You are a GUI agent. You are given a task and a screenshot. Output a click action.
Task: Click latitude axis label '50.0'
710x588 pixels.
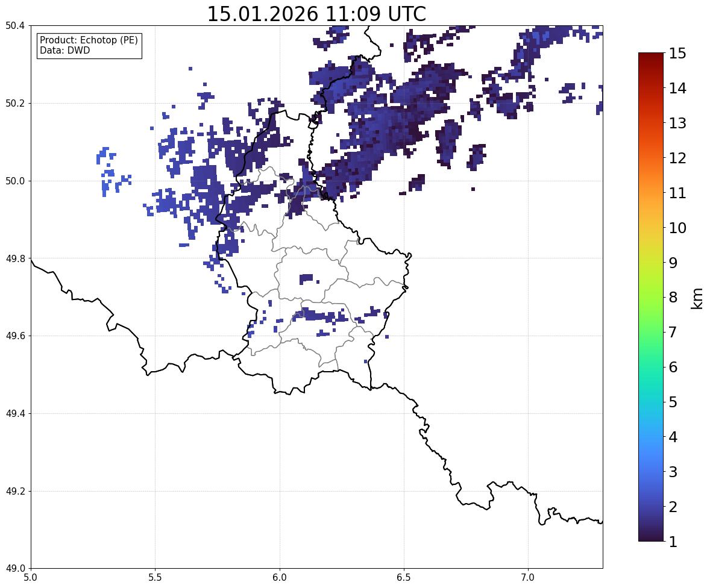(x=14, y=181)
